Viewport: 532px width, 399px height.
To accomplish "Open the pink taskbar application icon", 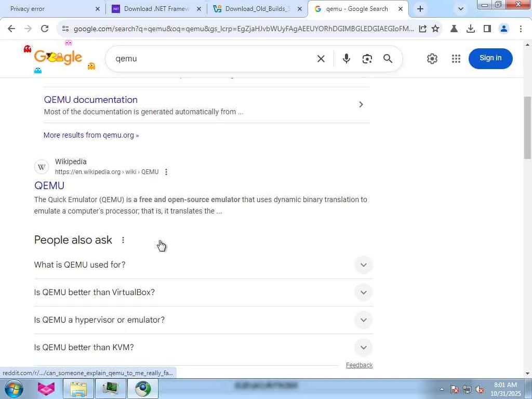I will [46, 389].
